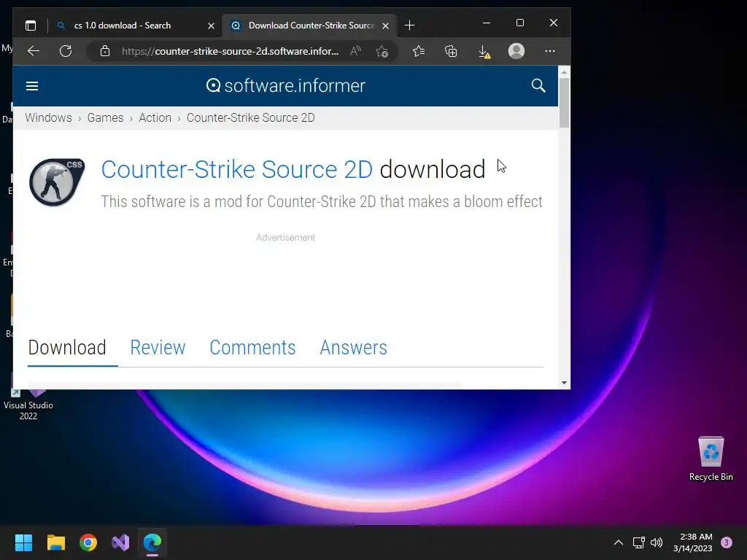The height and width of the screenshot is (560, 747).
Task: Open the Collections icon
Action: pos(451,51)
